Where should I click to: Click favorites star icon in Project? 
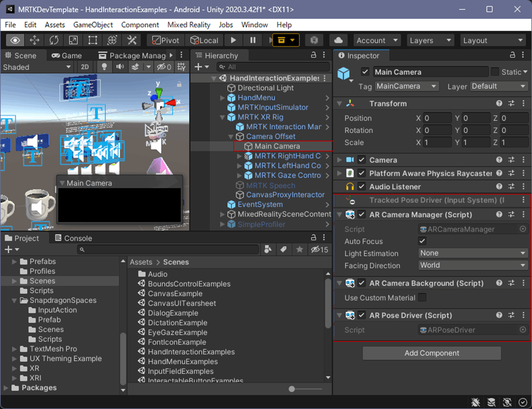point(299,249)
